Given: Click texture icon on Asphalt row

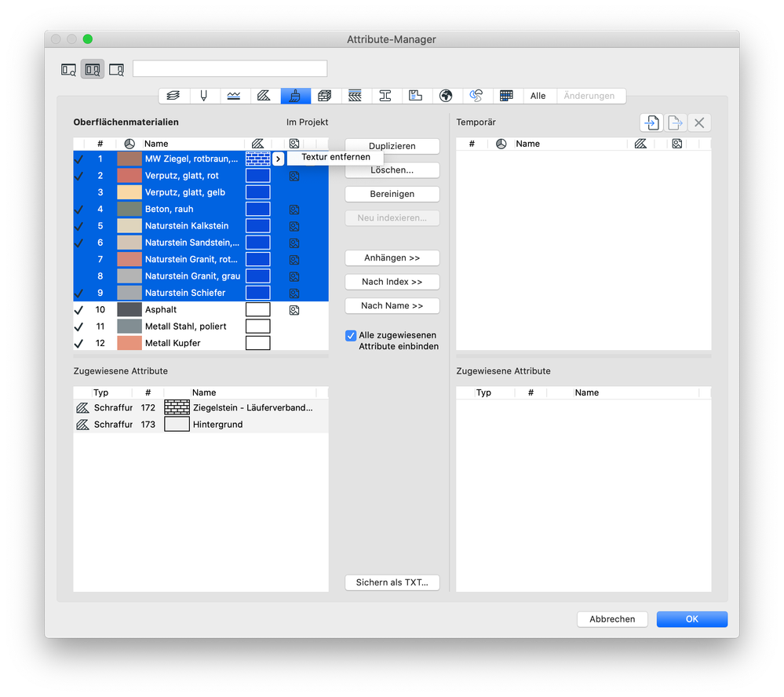Looking at the screenshot, I should click(294, 310).
